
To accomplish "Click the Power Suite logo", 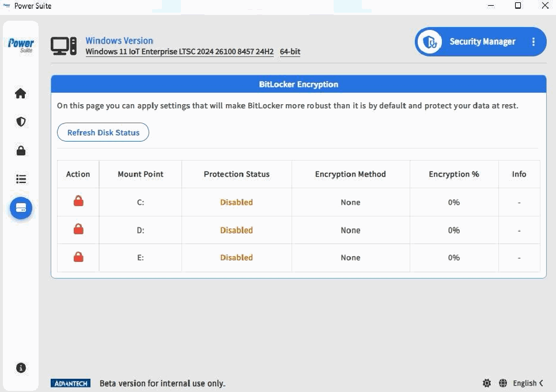I will (21, 45).
